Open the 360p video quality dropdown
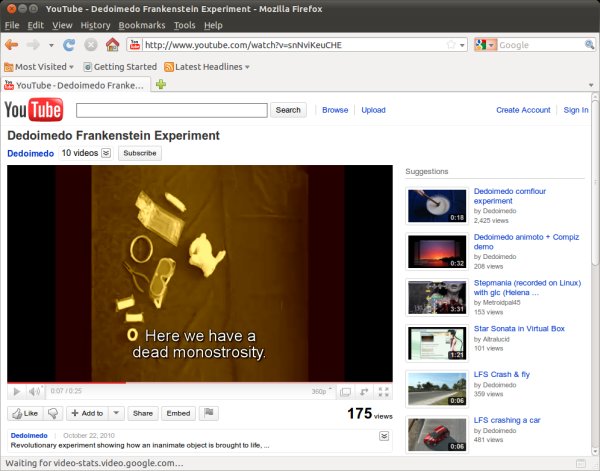This screenshot has height=471, width=600. 320,392
